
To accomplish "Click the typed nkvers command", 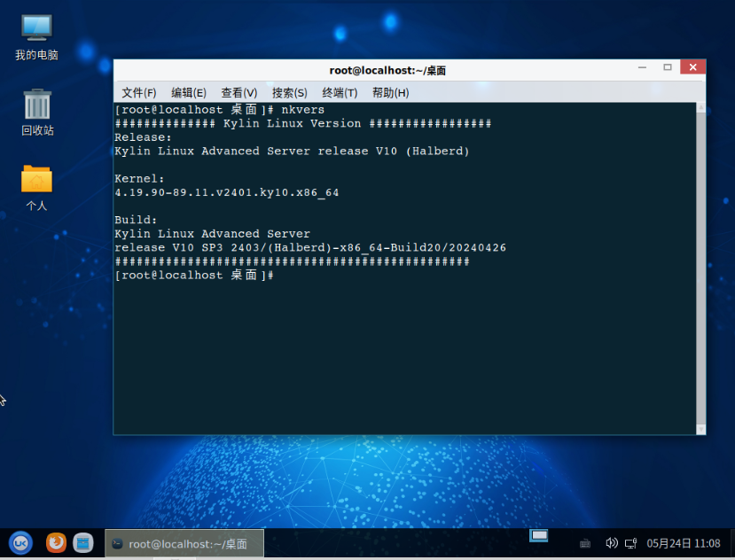I will point(303,110).
